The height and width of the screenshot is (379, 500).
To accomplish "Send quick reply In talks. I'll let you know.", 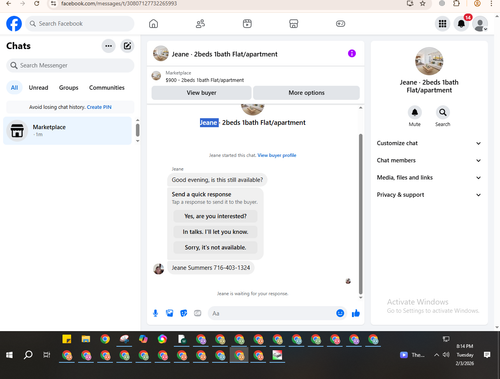I will [x=215, y=232].
